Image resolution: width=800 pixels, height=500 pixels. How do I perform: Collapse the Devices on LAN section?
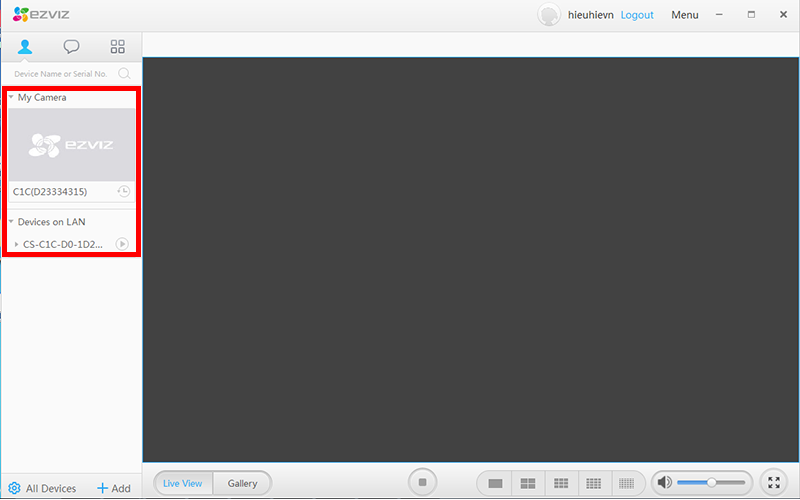(11, 222)
